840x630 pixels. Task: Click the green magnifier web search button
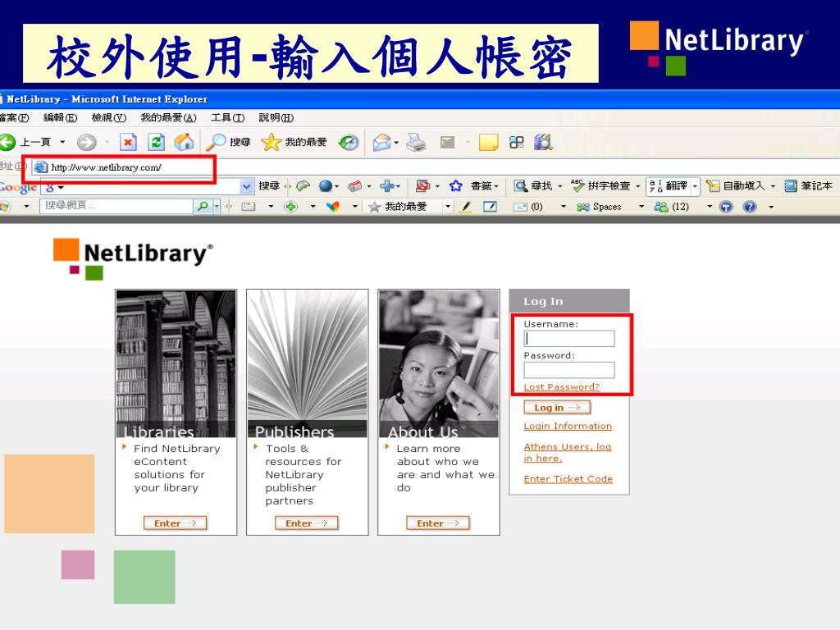pyautogui.click(x=203, y=206)
